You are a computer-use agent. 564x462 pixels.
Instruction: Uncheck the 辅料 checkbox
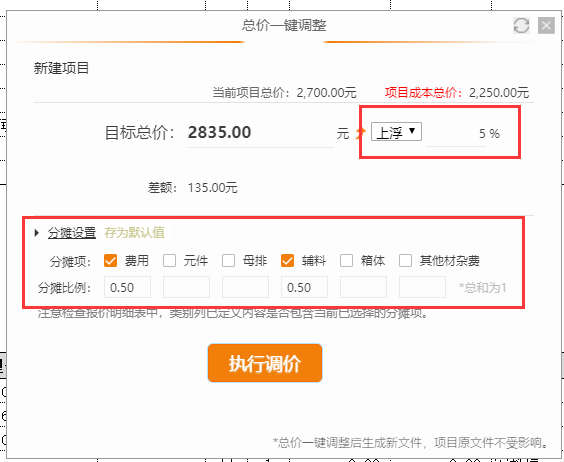pyautogui.click(x=287, y=261)
